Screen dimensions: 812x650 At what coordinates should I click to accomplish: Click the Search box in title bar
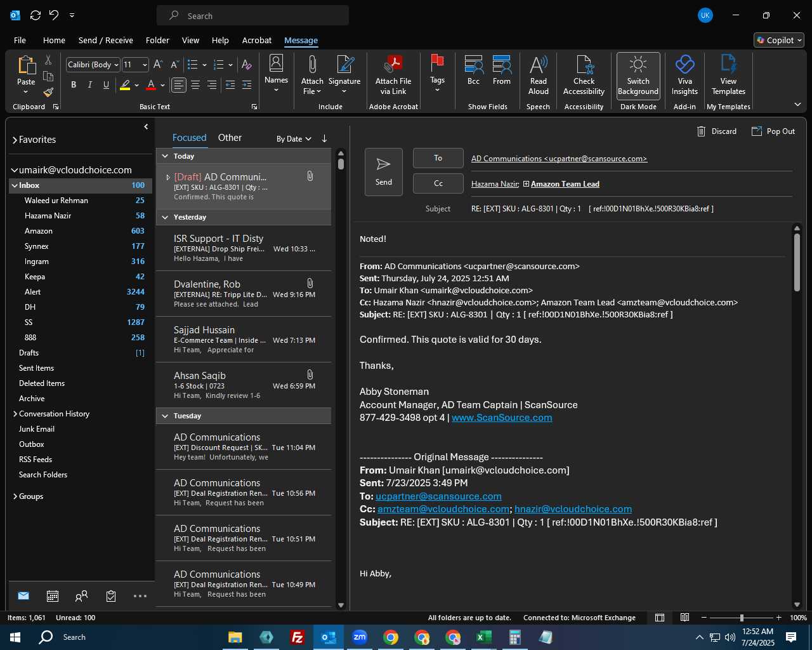252,16
